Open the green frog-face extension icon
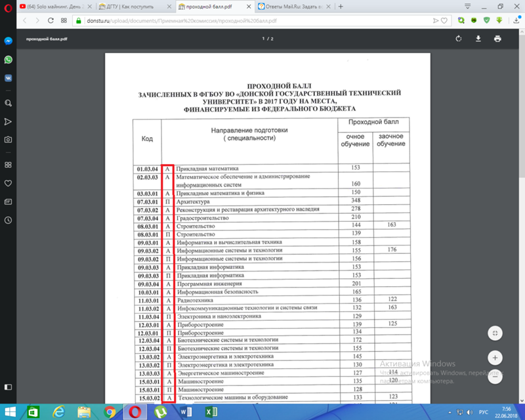The height and width of the screenshot is (420, 525). click(474, 20)
